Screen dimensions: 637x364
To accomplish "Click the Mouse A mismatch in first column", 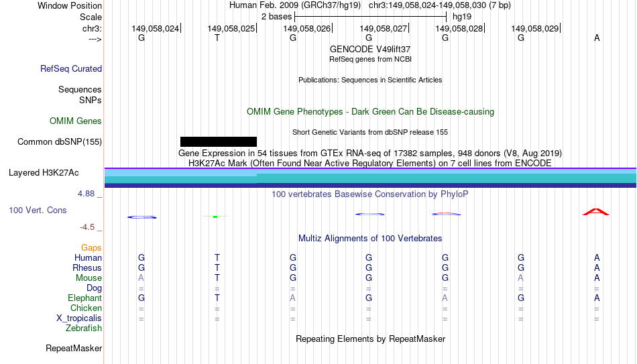I will point(141,278).
